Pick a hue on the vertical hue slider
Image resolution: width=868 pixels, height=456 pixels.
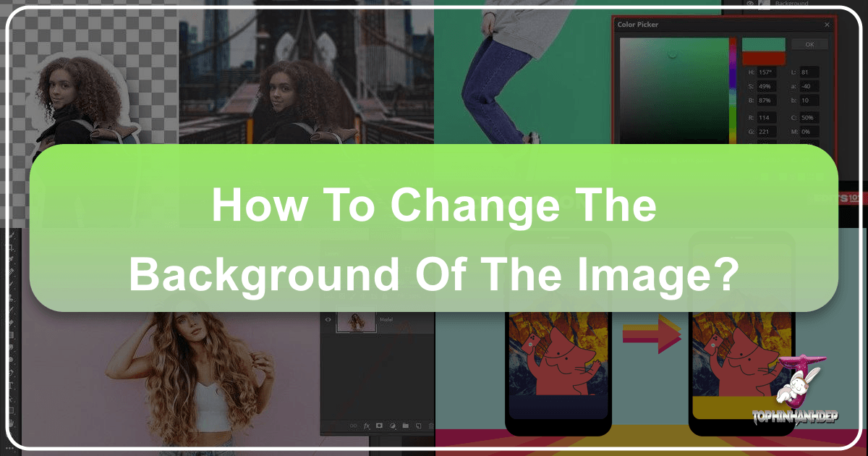733,82
